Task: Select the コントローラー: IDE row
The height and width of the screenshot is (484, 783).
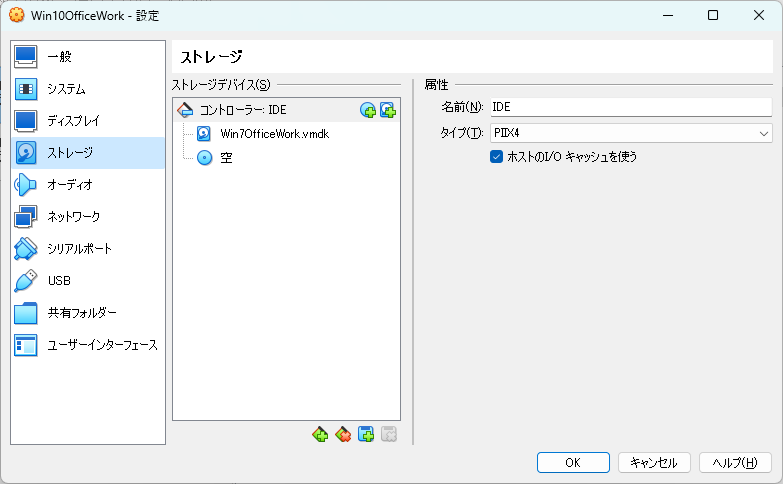Action: point(286,110)
